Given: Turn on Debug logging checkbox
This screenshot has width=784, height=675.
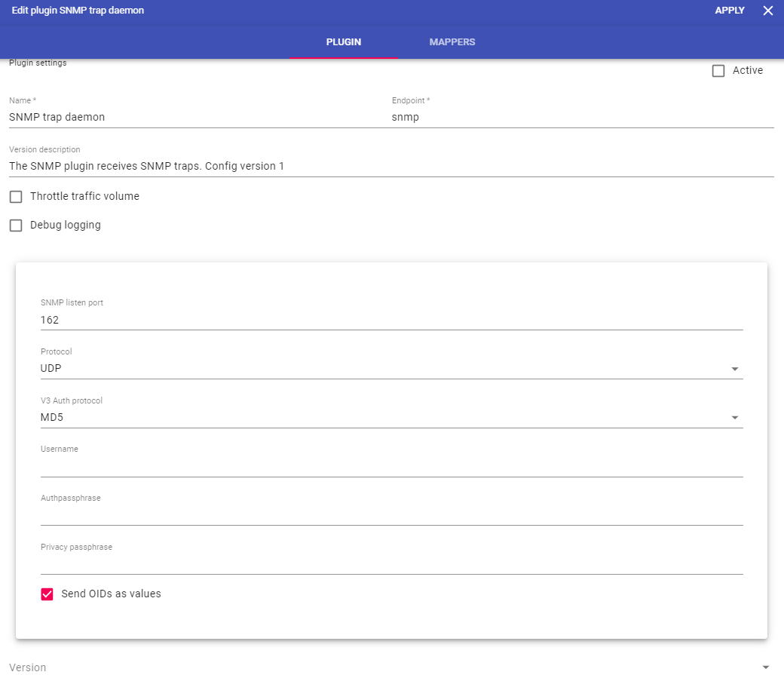Looking at the screenshot, I should (x=16, y=226).
